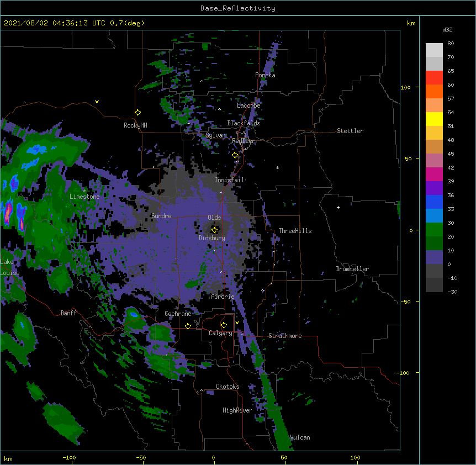The image size is (476, 465).
Task: Click the Okotoks label
Action: [x=228, y=387]
